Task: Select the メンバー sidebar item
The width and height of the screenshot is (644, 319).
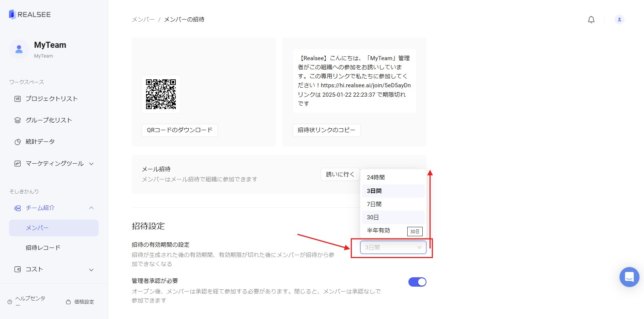Action: (54, 228)
